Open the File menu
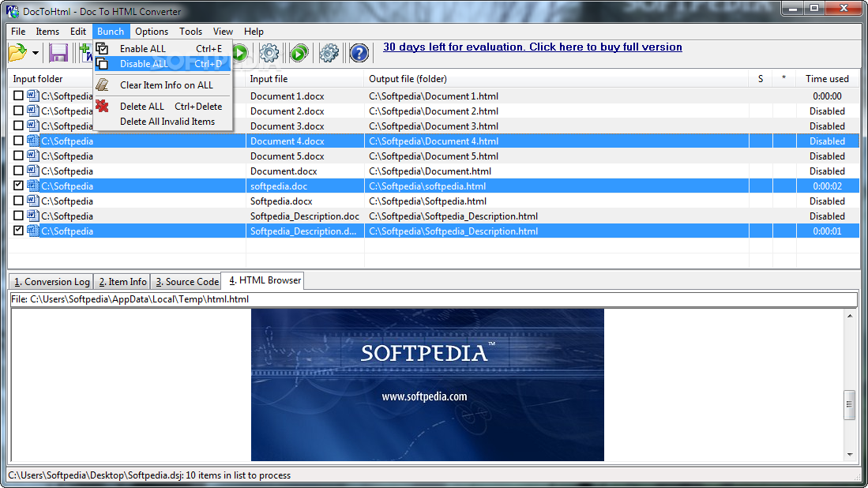Image resolution: width=868 pixels, height=488 pixels. point(18,32)
